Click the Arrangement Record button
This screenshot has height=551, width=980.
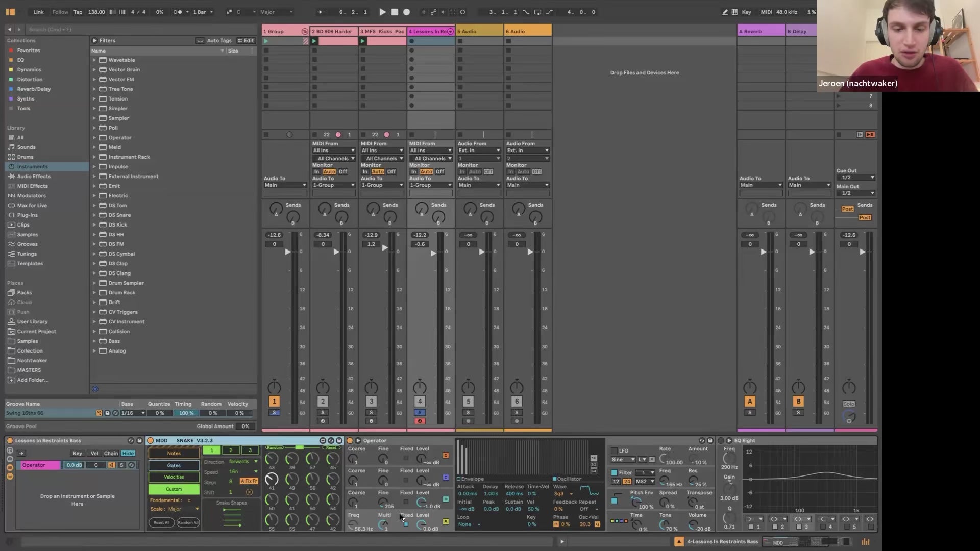tap(407, 12)
